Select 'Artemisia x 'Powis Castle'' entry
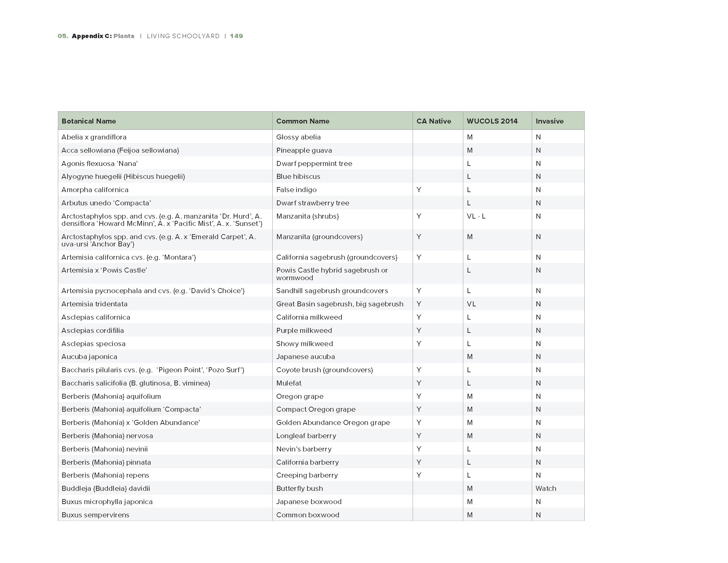This screenshot has height=563, width=728. click(104, 270)
